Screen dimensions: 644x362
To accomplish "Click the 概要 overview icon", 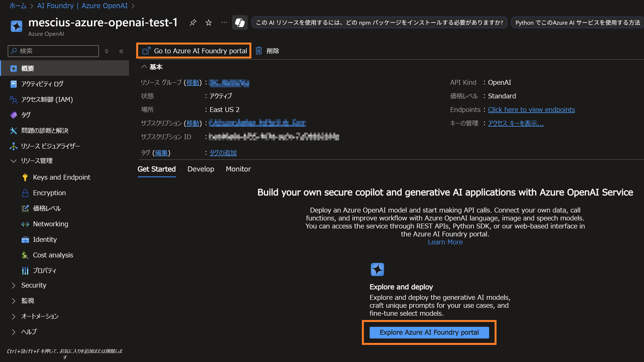I will tap(13, 68).
